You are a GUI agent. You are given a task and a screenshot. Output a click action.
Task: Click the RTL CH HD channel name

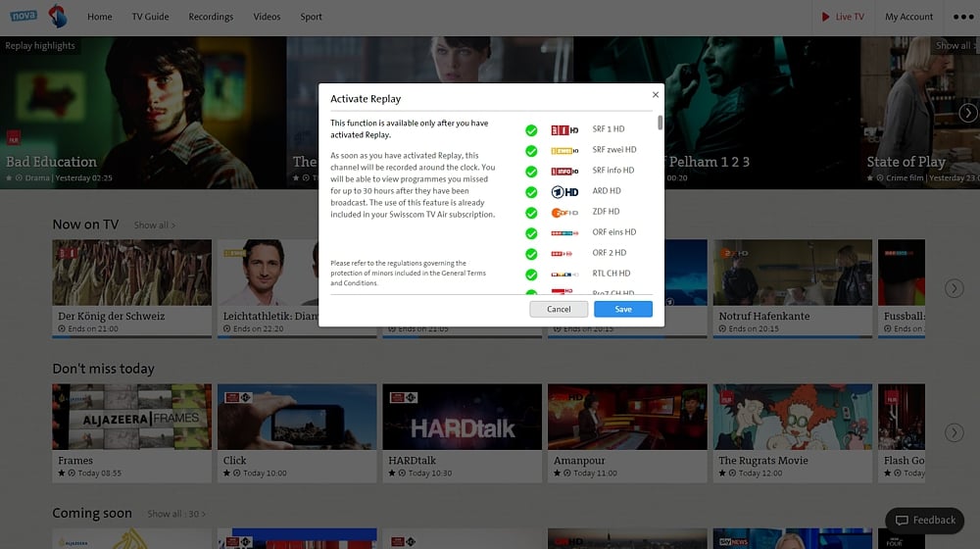click(612, 274)
